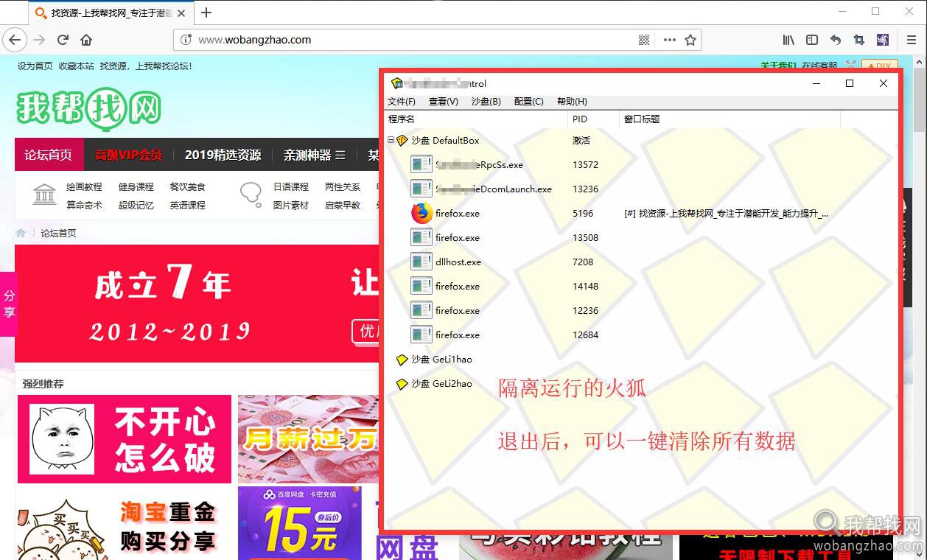Sort by PID column header
Image resolution: width=927 pixels, height=560 pixels.
pyautogui.click(x=594, y=119)
